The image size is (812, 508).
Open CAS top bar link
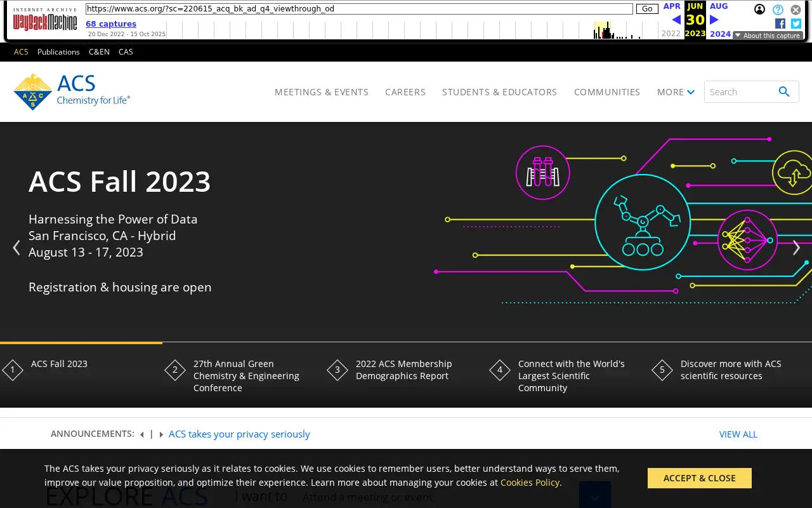click(x=126, y=52)
